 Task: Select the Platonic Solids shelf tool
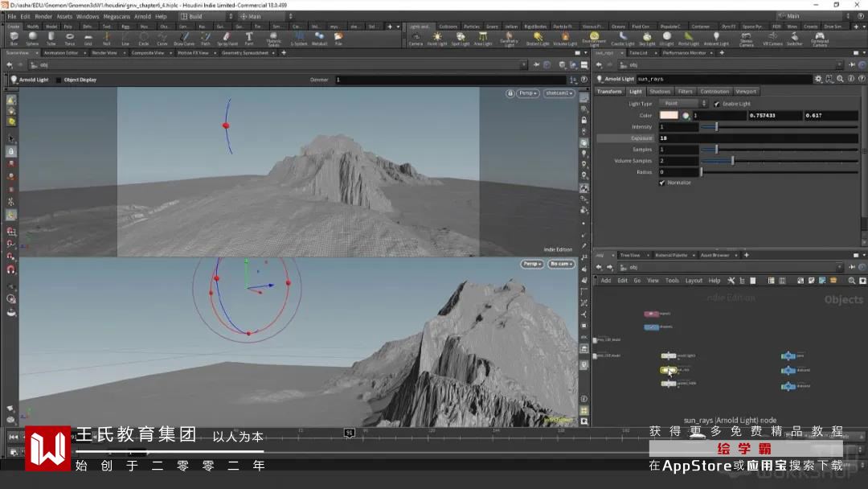click(273, 39)
